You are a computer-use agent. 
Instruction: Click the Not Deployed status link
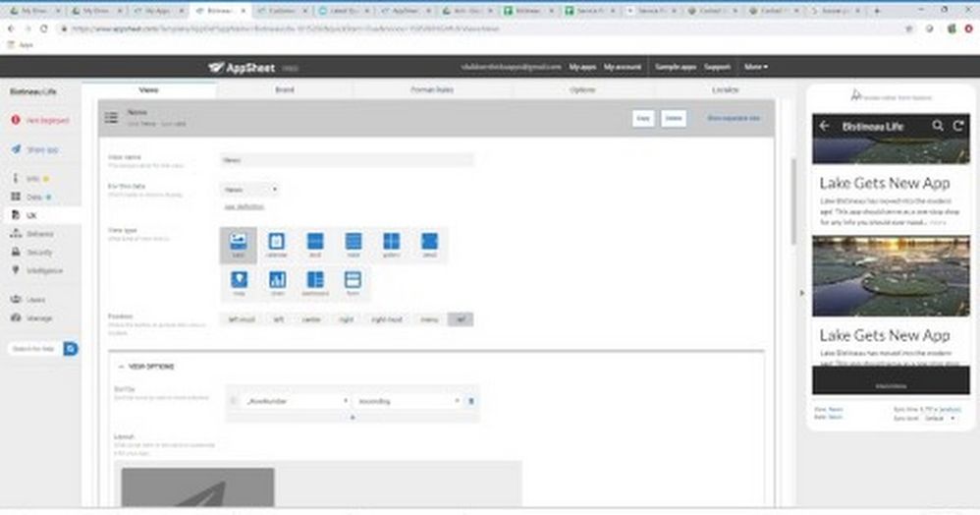coord(47,120)
